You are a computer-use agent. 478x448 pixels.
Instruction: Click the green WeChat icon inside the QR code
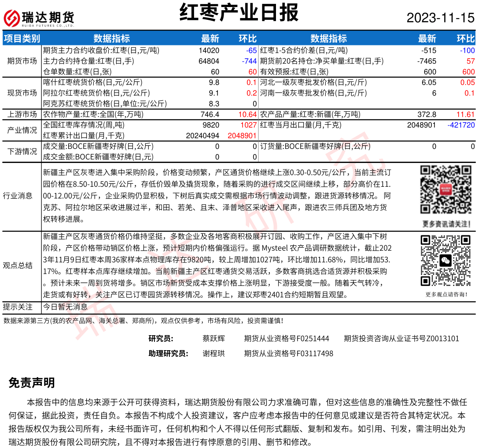[x=446, y=261]
